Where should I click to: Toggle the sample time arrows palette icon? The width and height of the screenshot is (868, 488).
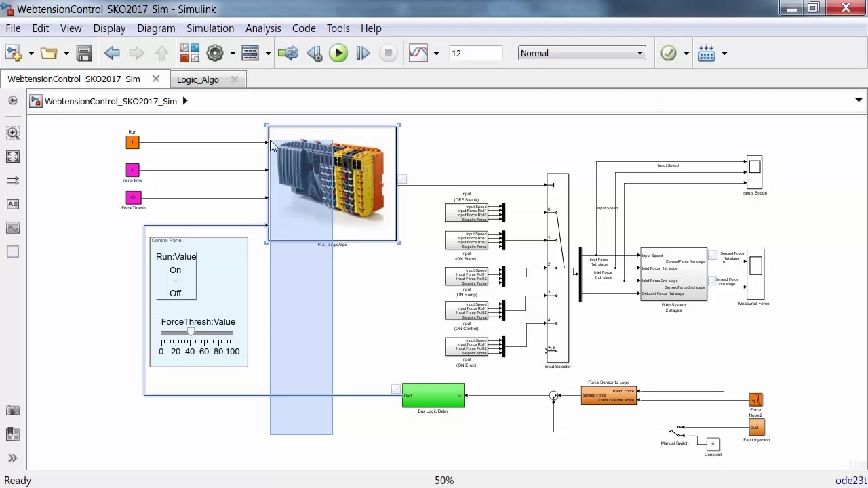[13, 180]
